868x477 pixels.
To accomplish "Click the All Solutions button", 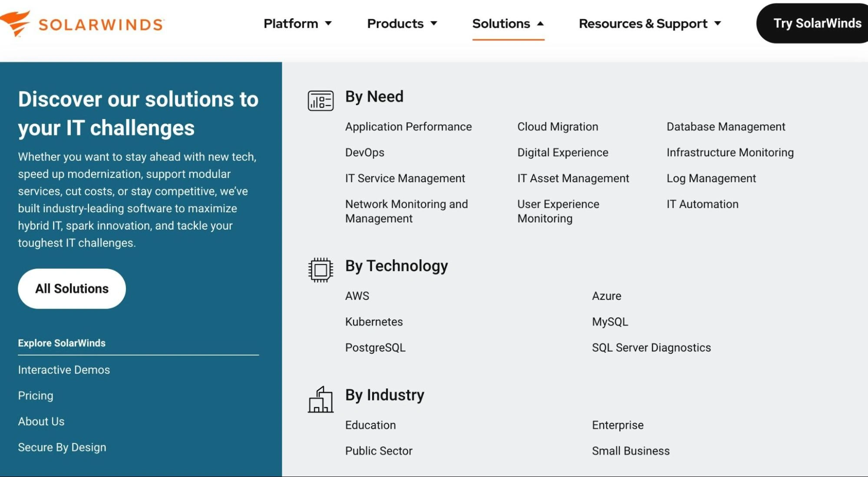I will click(x=72, y=289).
